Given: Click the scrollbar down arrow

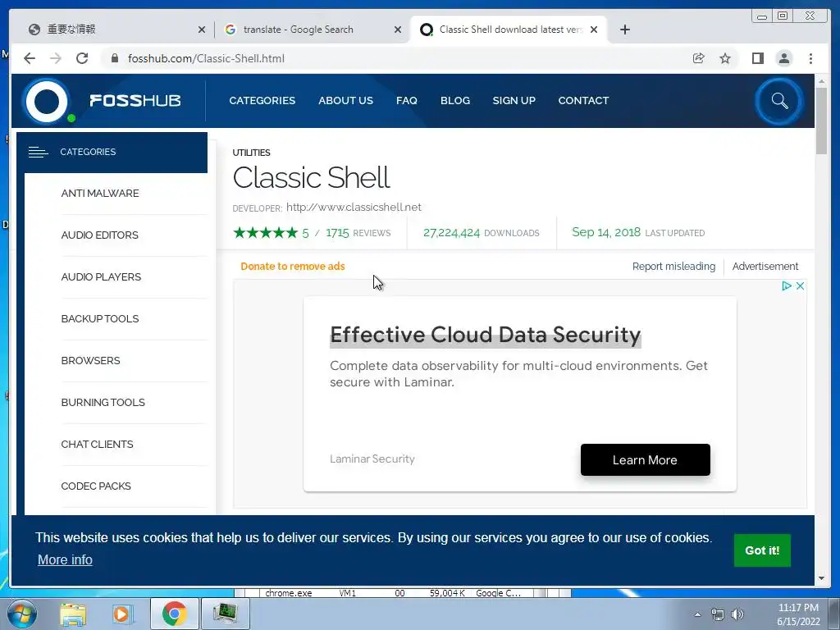Looking at the screenshot, I should pos(821,578).
